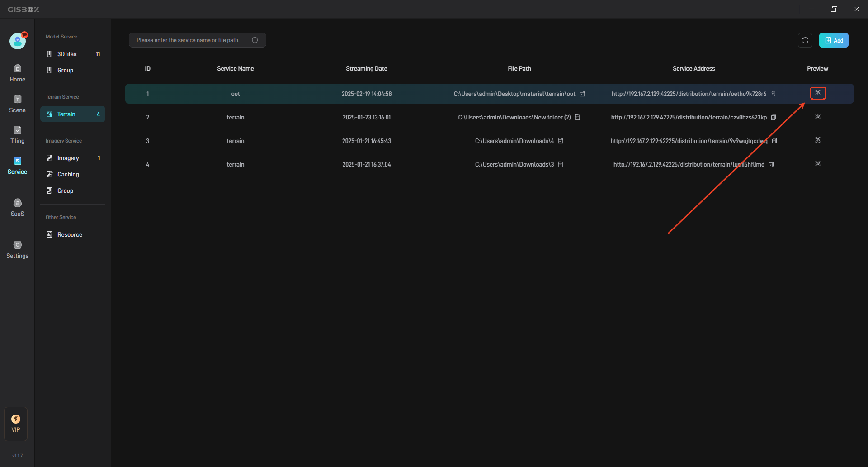Switch to the Tiling section
This screenshot has width=868, height=467.
(18, 134)
